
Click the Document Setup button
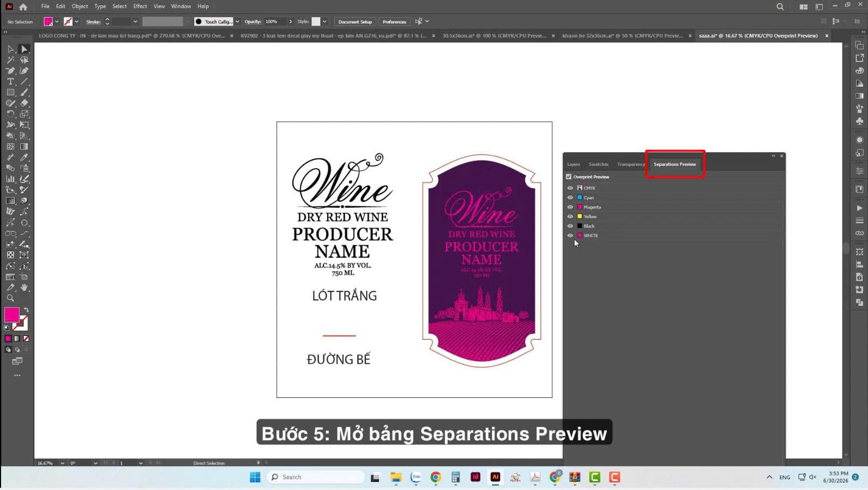(x=355, y=22)
